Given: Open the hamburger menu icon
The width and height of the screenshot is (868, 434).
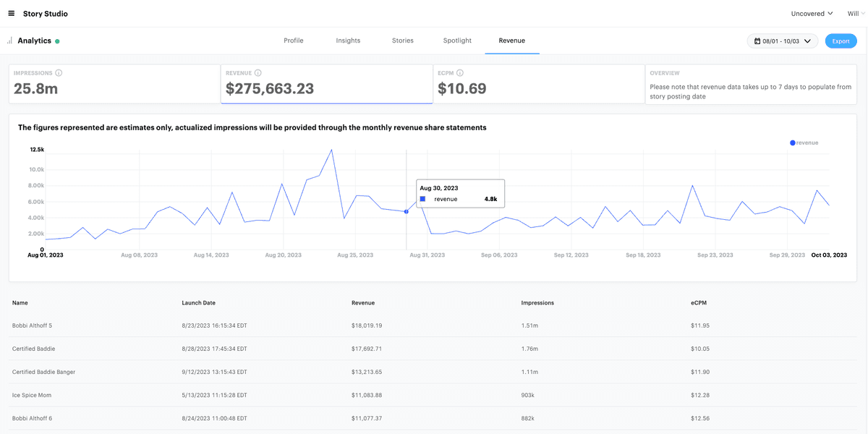Looking at the screenshot, I should (x=11, y=13).
